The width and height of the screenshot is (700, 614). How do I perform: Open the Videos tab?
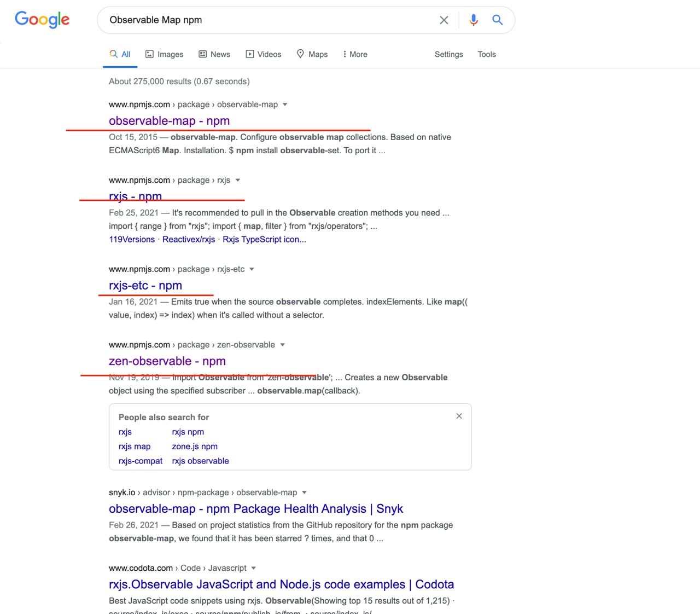pos(264,54)
